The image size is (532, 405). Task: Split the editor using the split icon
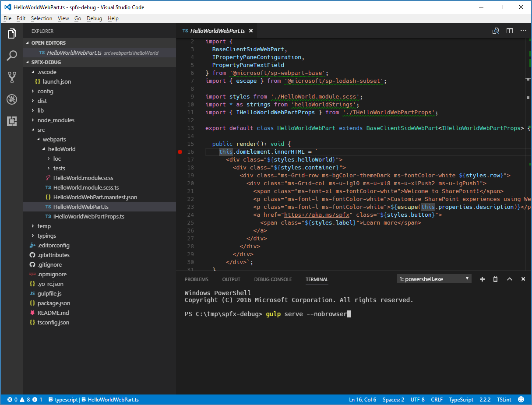(509, 31)
